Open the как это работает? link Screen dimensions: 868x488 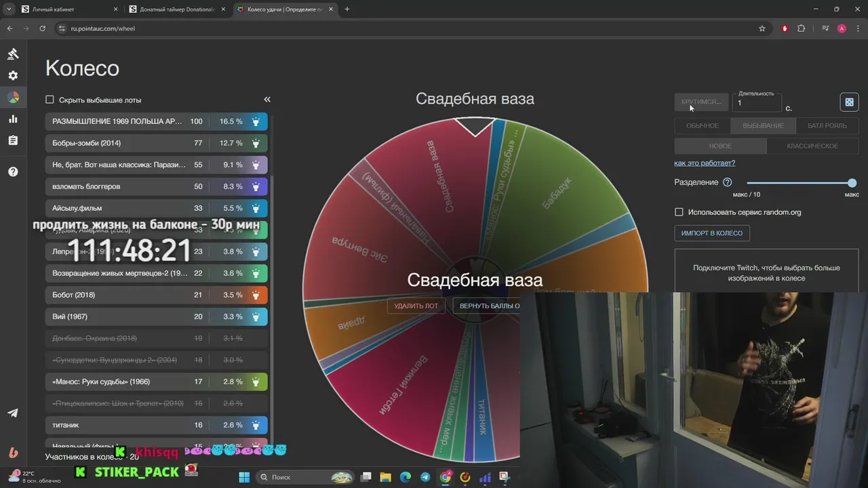(x=705, y=163)
